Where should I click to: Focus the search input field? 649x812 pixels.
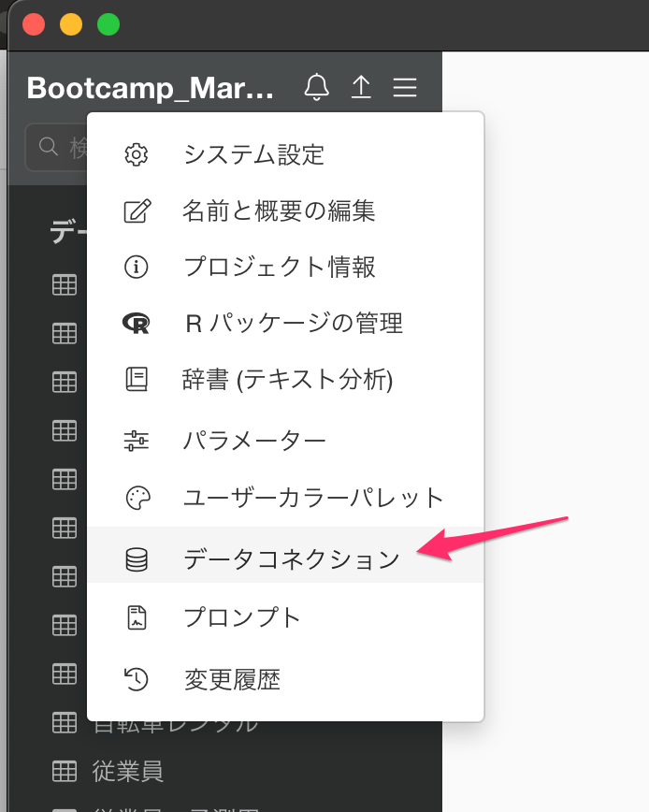coord(56,147)
